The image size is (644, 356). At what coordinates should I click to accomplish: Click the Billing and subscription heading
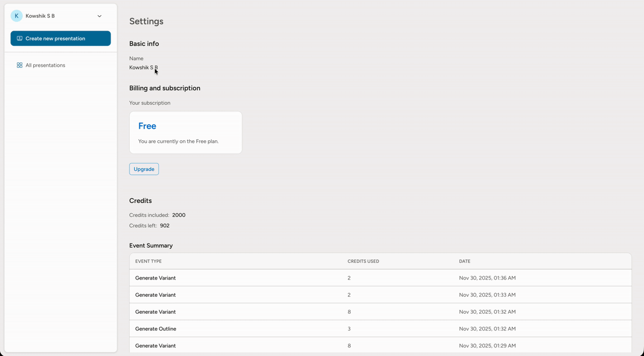165,88
